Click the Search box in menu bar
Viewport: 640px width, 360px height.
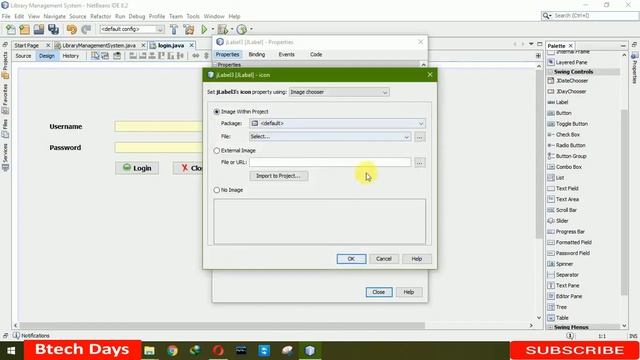(590, 16)
